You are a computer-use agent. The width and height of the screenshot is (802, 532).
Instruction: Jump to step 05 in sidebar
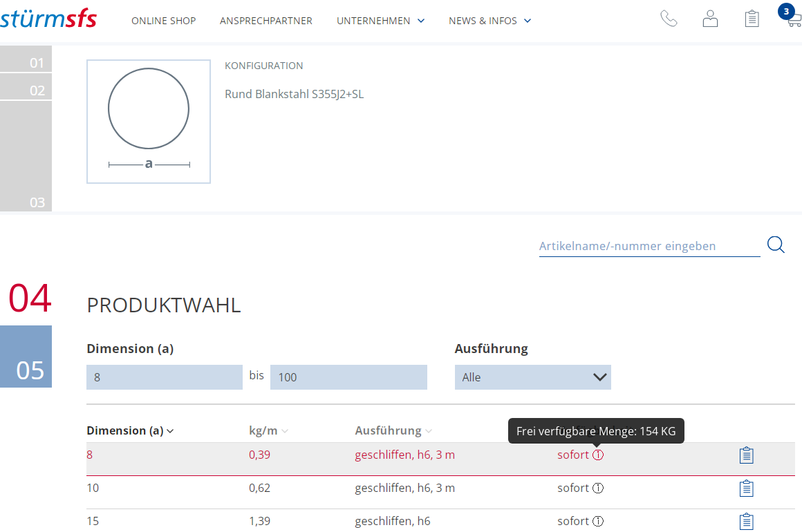tap(26, 357)
